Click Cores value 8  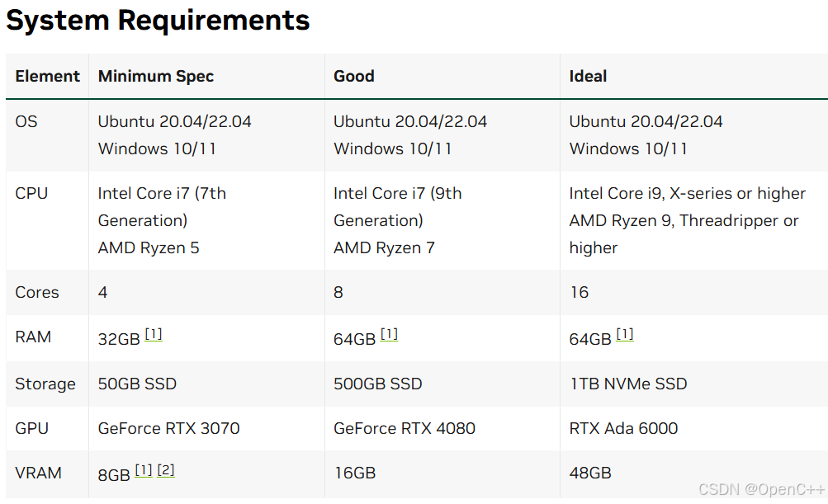pos(338,292)
